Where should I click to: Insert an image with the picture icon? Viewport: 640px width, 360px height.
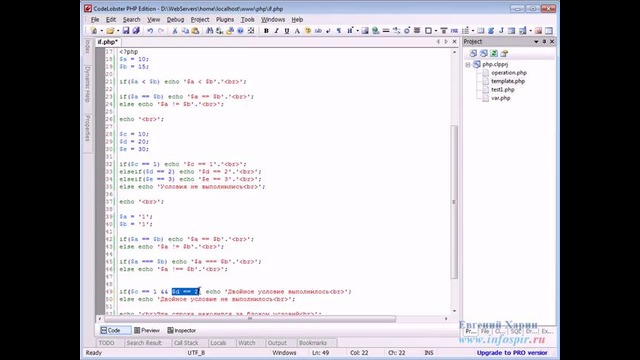365,31
